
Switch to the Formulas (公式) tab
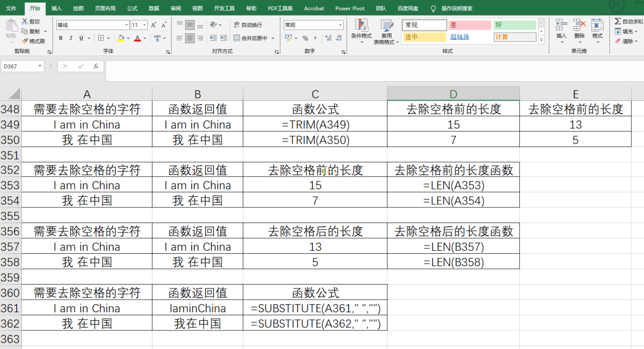pos(132,8)
